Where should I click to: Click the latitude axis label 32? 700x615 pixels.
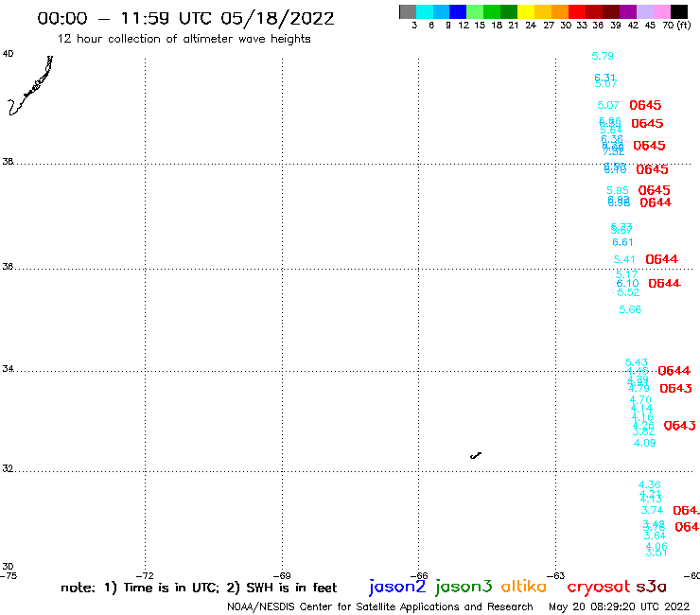[8, 469]
